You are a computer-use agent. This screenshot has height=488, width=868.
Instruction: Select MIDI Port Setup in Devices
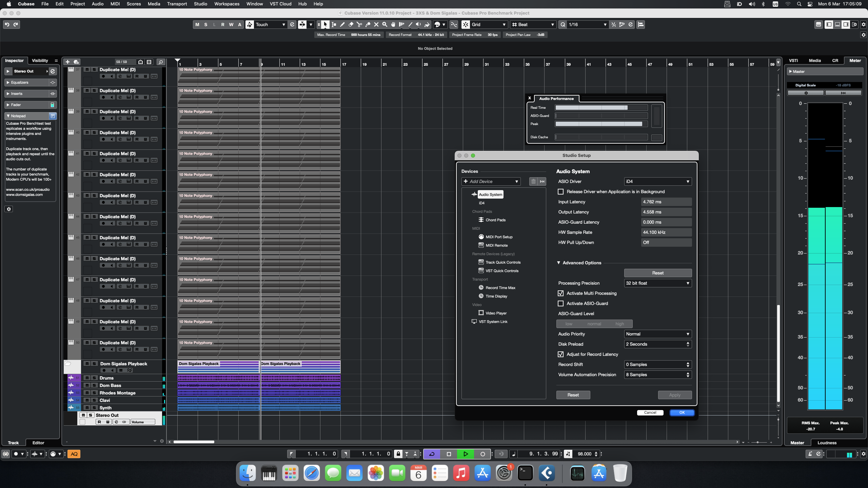click(x=499, y=237)
